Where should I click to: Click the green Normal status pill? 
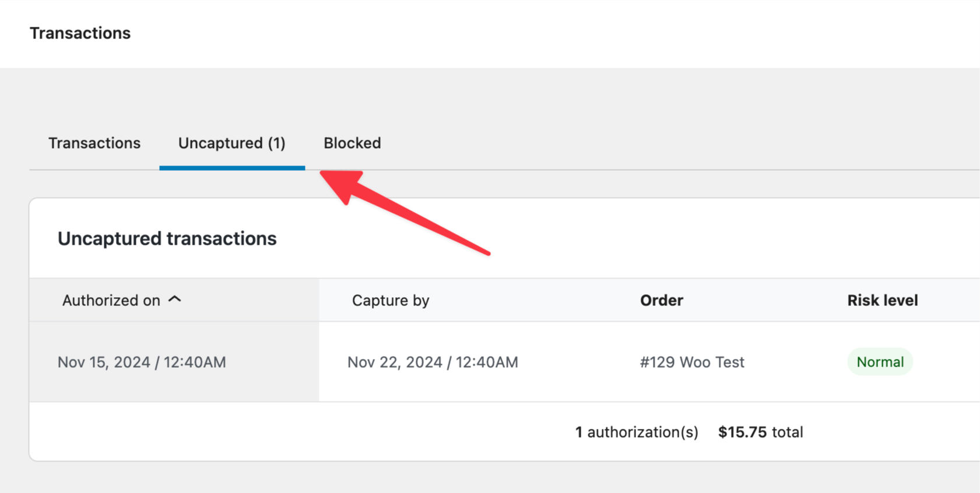pyautogui.click(x=880, y=361)
